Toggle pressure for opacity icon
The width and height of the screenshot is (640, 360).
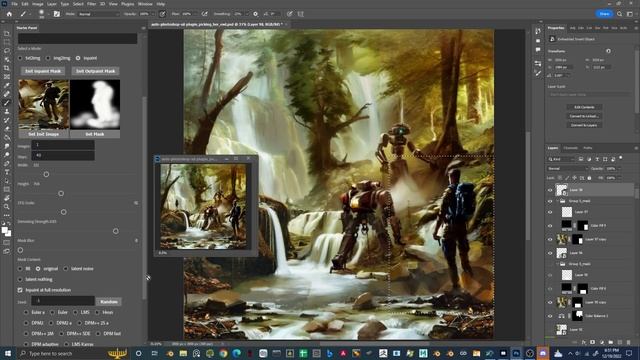click(x=162, y=14)
